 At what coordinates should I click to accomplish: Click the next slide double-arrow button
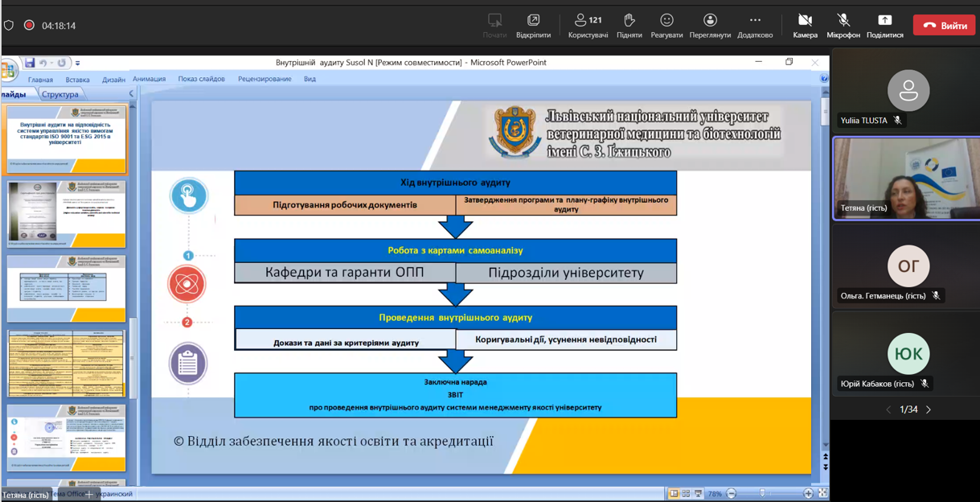pyautogui.click(x=825, y=467)
